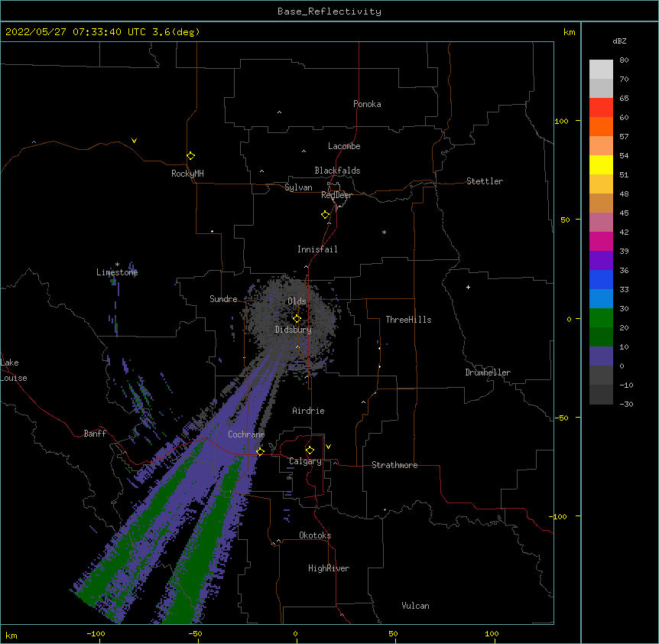Select the Olds label
659x644 pixels.
(297, 301)
